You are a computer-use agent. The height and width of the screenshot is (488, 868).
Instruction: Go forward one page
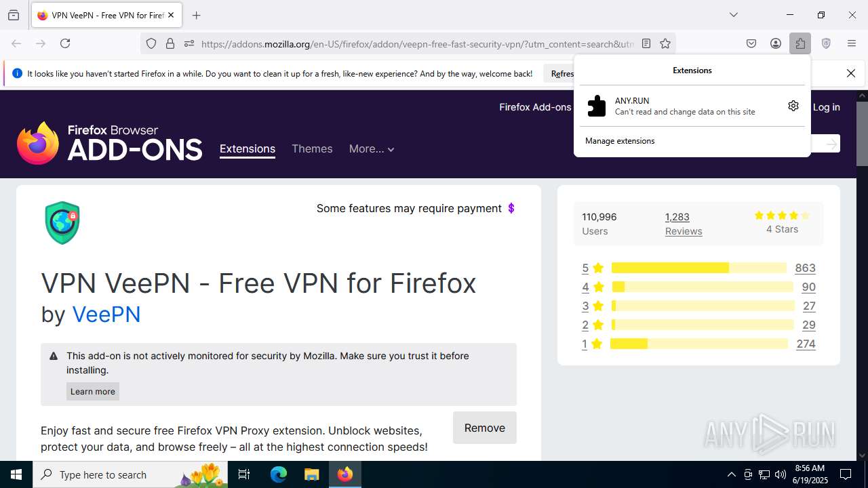tap(41, 43)
